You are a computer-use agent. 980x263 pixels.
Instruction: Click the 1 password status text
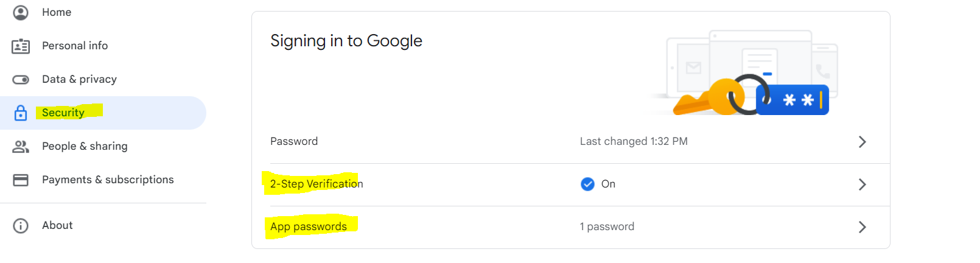[607, 226]
